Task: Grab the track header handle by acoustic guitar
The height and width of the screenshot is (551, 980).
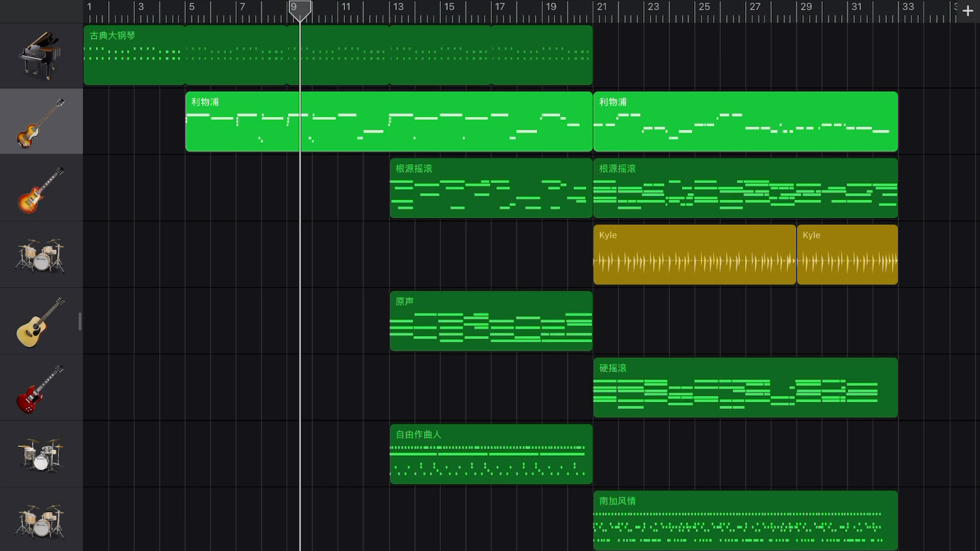Action: (x=80, y=321)
